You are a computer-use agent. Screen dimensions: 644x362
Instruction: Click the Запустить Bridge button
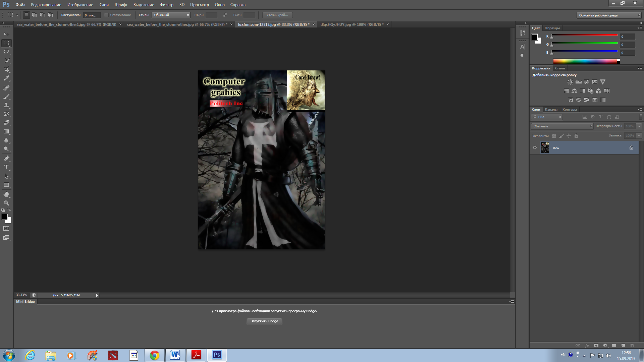(264, 321)
